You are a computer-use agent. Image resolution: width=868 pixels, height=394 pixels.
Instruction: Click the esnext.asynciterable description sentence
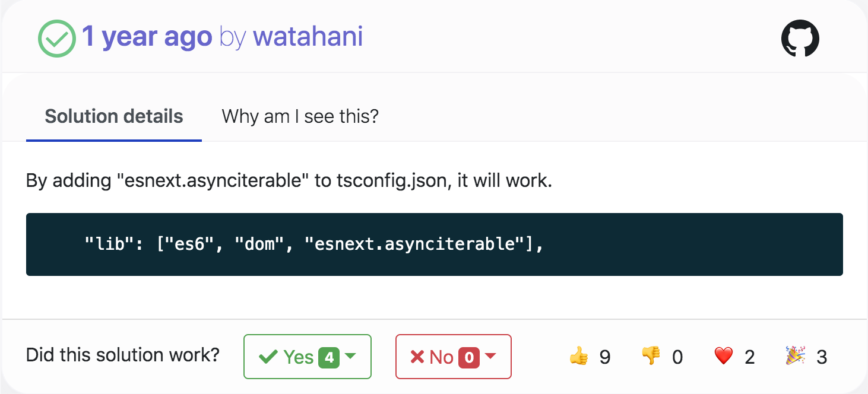[x=289, y=181]
